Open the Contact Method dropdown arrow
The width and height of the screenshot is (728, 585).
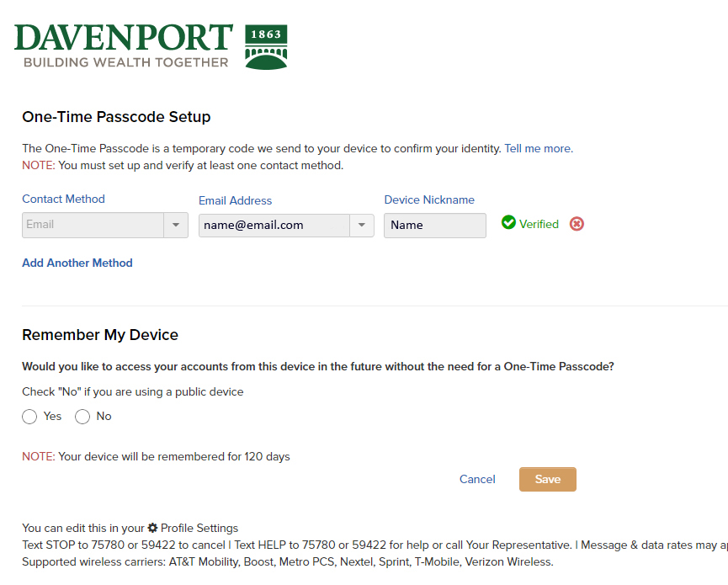[x=175, y=225]
